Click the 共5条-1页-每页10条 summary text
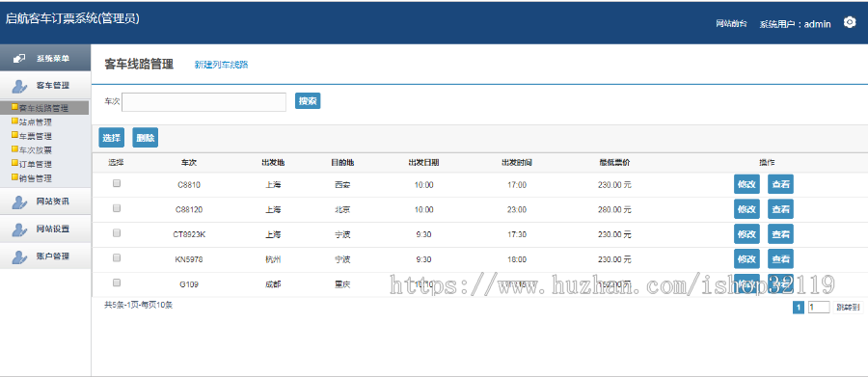 point(138,305)
